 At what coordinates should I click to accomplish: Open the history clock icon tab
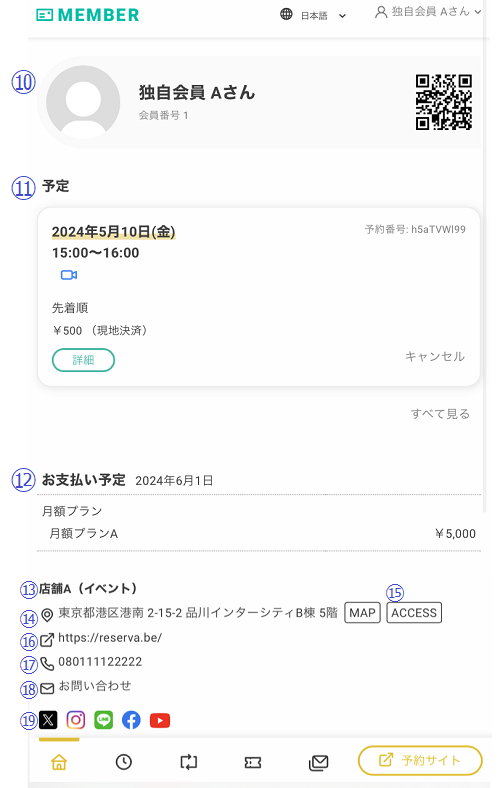[x=124, y=762]
